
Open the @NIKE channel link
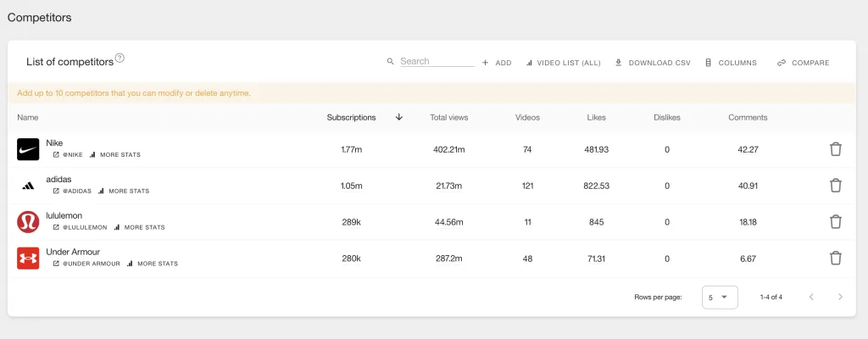[x=68, y=155]
